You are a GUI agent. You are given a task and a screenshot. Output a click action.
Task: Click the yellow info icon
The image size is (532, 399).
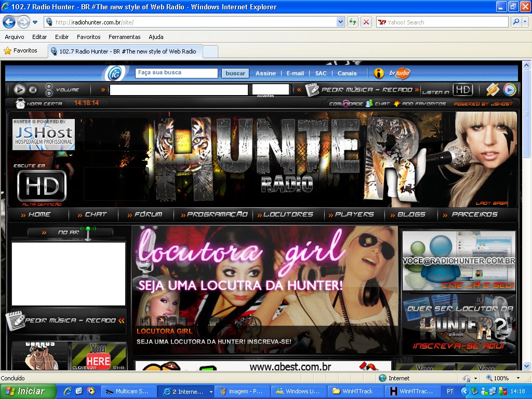(x=379, y=73)
